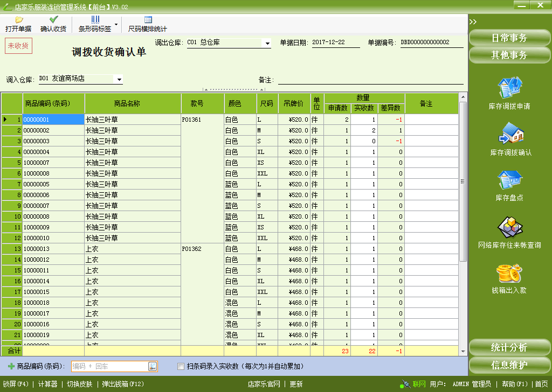
Task: Click 尺码 column header
Action: coord(267,103)
